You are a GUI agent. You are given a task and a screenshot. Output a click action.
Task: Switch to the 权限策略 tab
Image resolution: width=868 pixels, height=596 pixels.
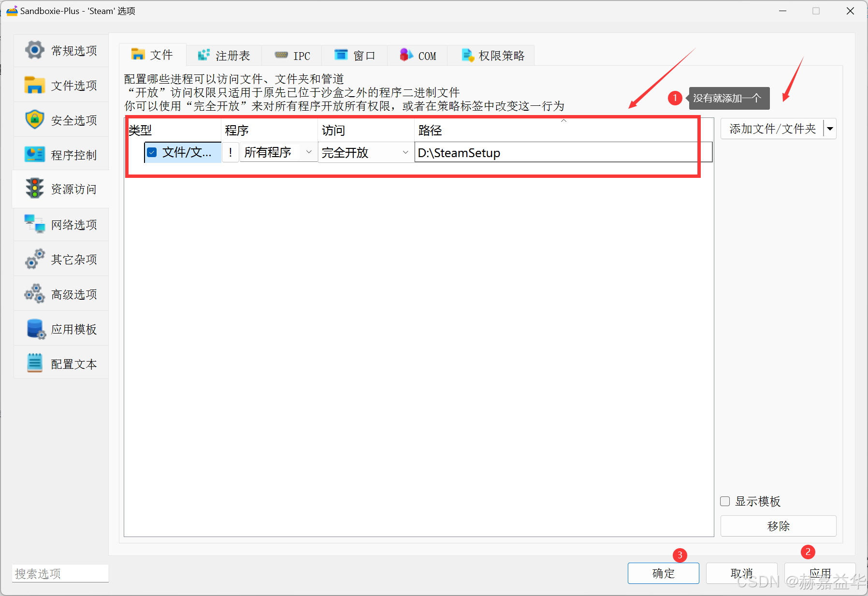(x=491, y=56)
